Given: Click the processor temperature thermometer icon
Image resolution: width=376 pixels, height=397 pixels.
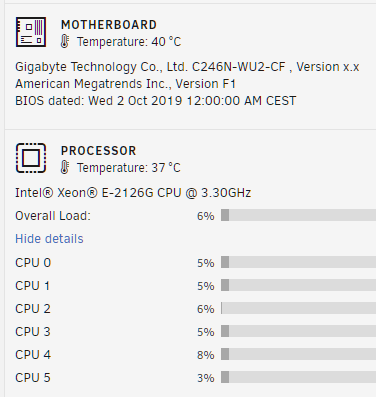Looking at the screenshot, I should [x=65, y=168].
